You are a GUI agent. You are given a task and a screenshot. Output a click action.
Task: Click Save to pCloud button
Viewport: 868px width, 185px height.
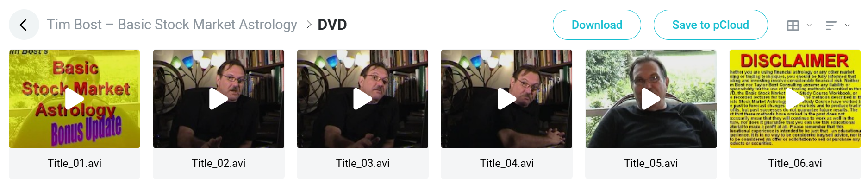tap(711, 25)
